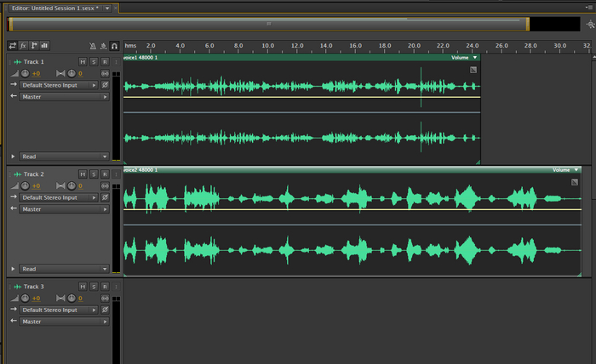Select the Editor: Untitled Session 1.sesx tab
This screenshot has height=364, width=596.
click(x=54, y=7)
